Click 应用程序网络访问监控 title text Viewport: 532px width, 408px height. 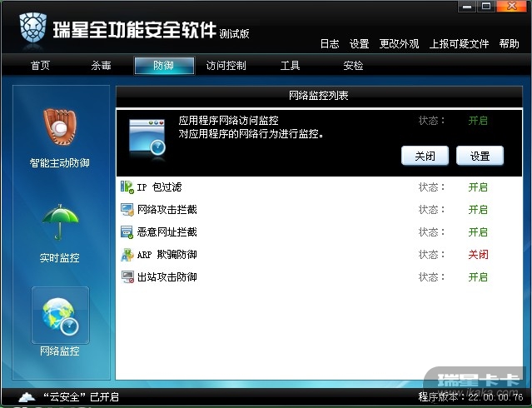[228, 121]
